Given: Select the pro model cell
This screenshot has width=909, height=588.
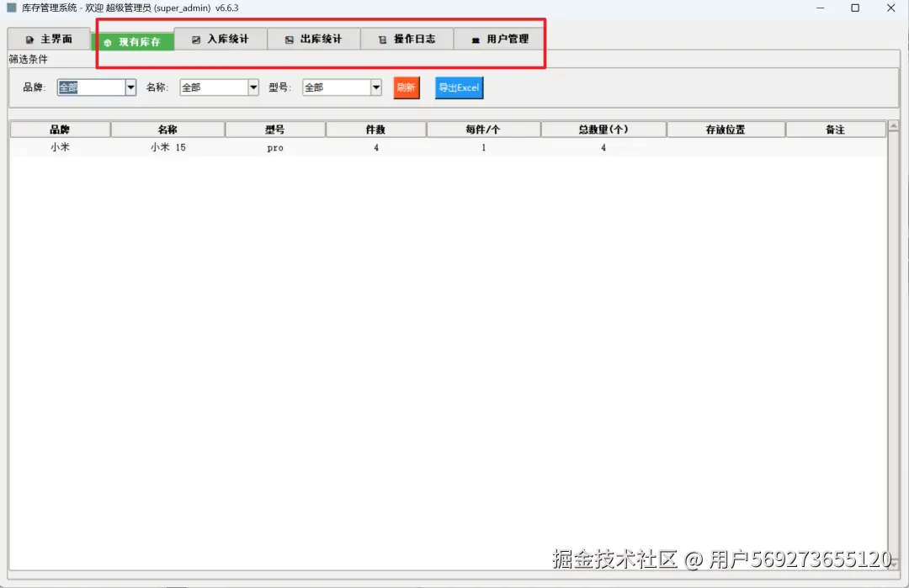Looking at the screenshot, I should [x=275, y=148].
